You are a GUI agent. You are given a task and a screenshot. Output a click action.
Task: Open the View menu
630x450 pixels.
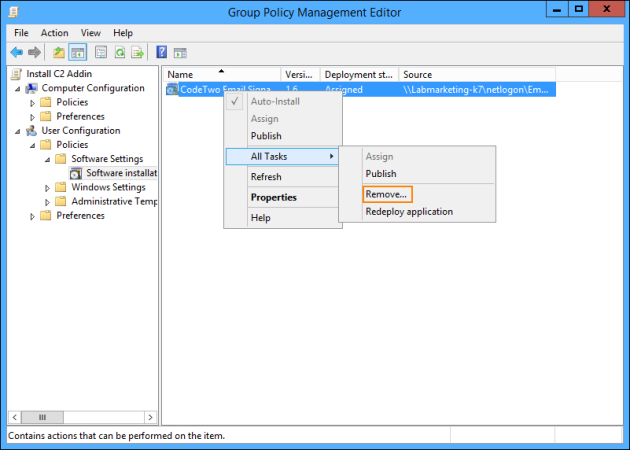click(90, 33)
